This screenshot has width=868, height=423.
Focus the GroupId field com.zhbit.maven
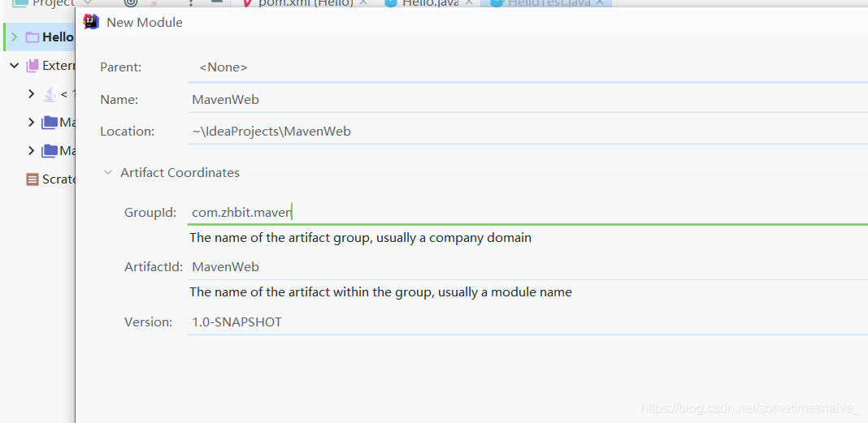(x=527, y=213)
